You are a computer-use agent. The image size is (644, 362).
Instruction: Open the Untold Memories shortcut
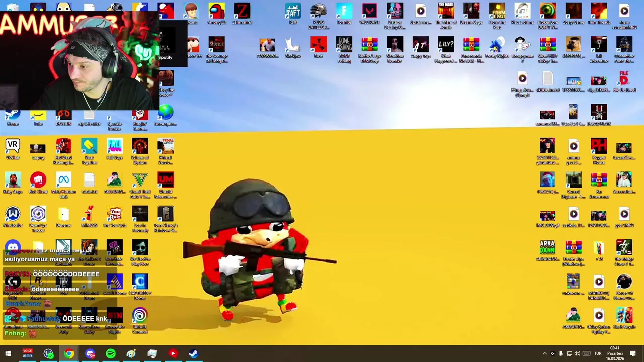pos(166,185)
